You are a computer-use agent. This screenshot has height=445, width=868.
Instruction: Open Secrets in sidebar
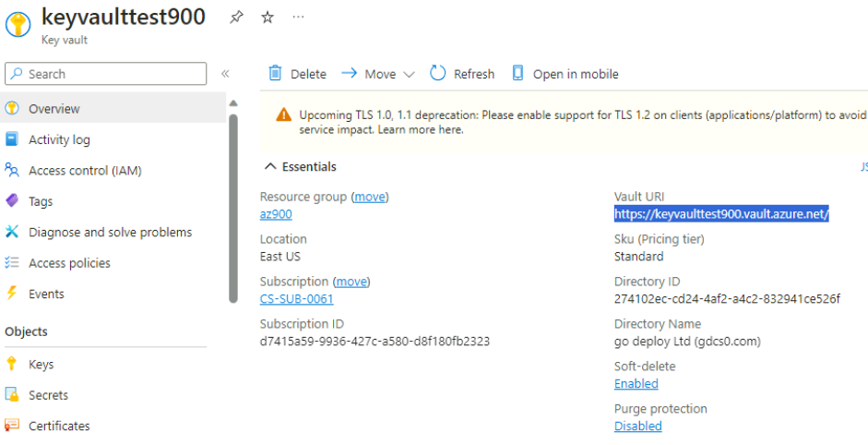pos(48,395)
